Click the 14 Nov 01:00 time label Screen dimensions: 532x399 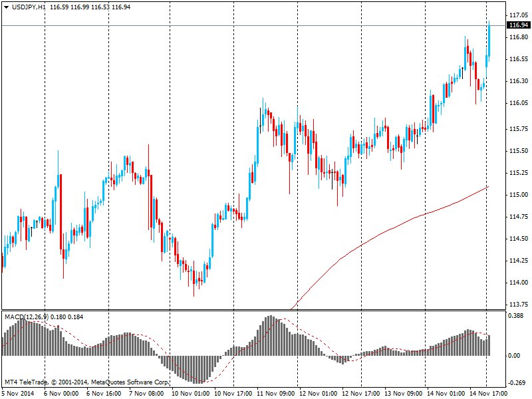(x=446, y=394)
